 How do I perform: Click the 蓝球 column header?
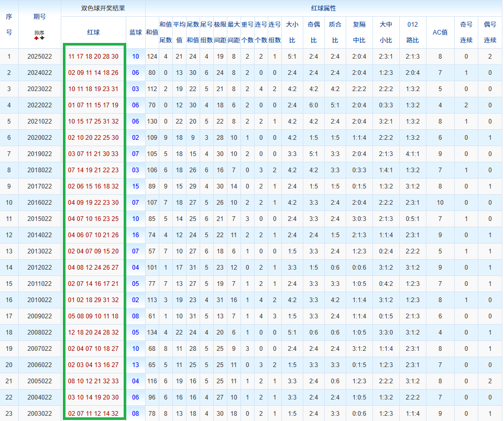135,32
